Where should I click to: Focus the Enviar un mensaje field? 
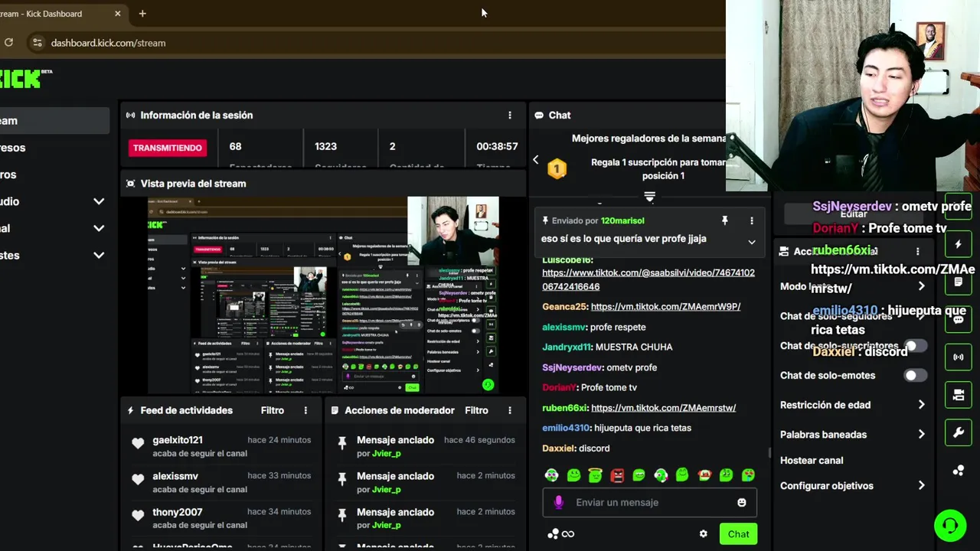649,502
